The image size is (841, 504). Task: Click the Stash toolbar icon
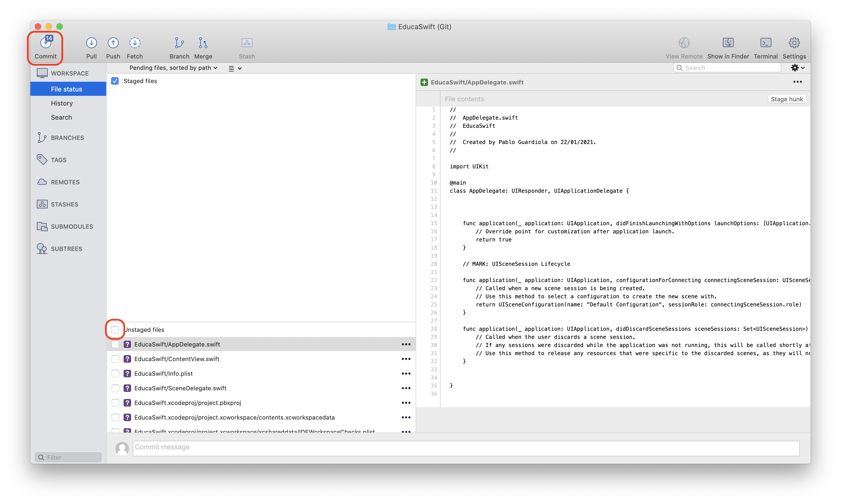point(247,43)
